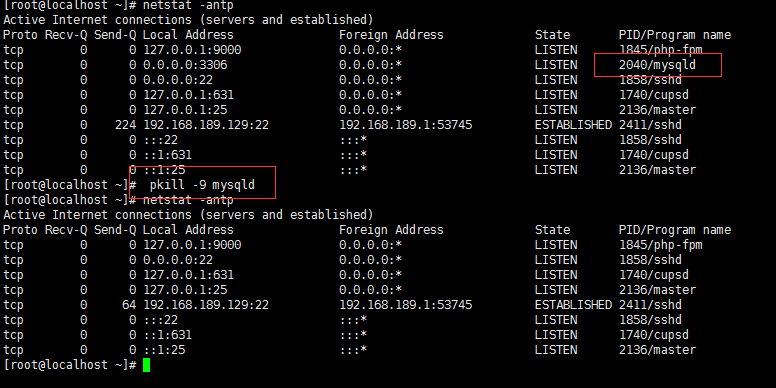The height and width of the screenshot is (388, 776).
Task: Click "Foreign Address" header in the output before pkill
Action: (x=391, y=35)
